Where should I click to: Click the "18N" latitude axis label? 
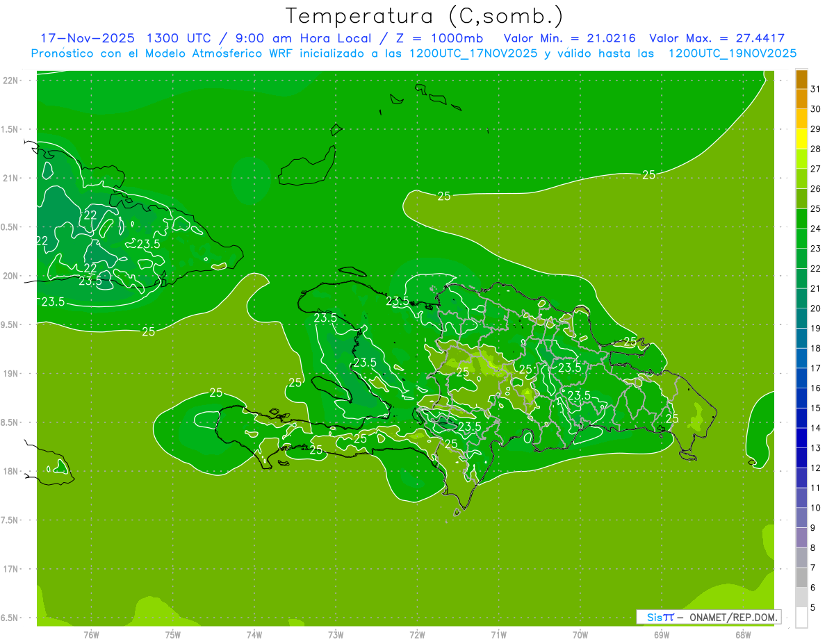10,472
